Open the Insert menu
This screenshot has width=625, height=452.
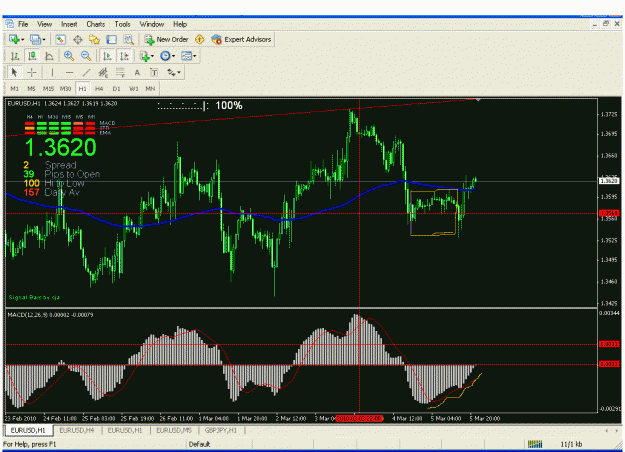tap(69, 24)
